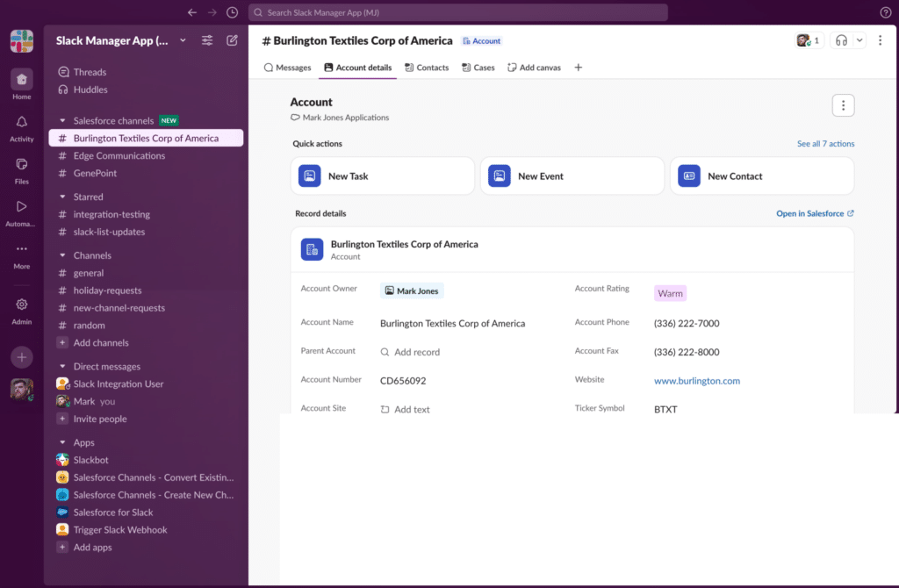The width and height of the screenshot is (899, 588).
Task: Open the history clock icon
Action: [232, 12]
